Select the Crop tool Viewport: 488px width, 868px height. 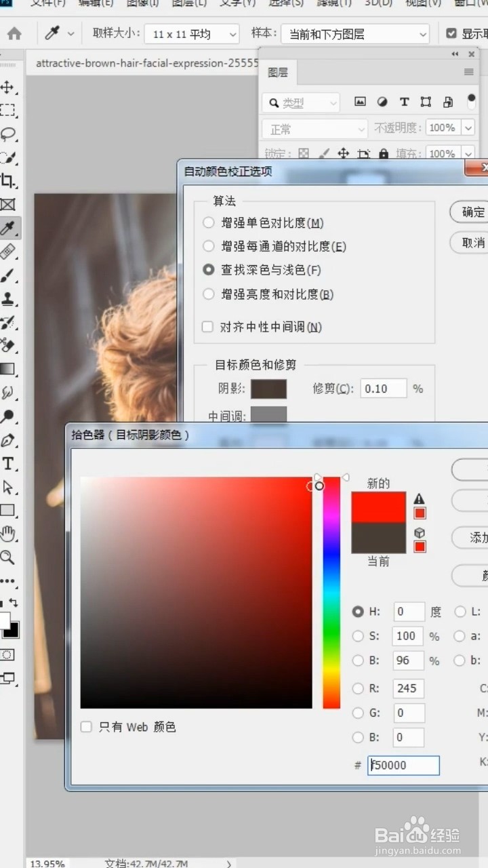tap(8, 180)
